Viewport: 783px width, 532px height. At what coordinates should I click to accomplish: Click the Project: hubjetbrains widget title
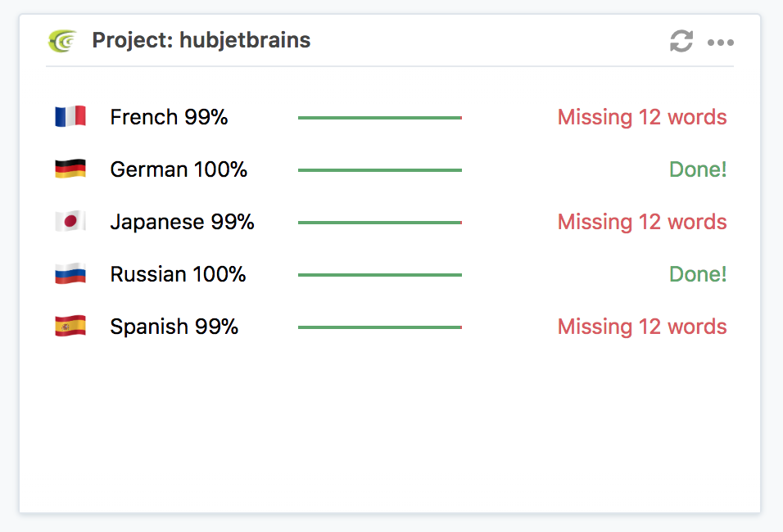[201, 40]
